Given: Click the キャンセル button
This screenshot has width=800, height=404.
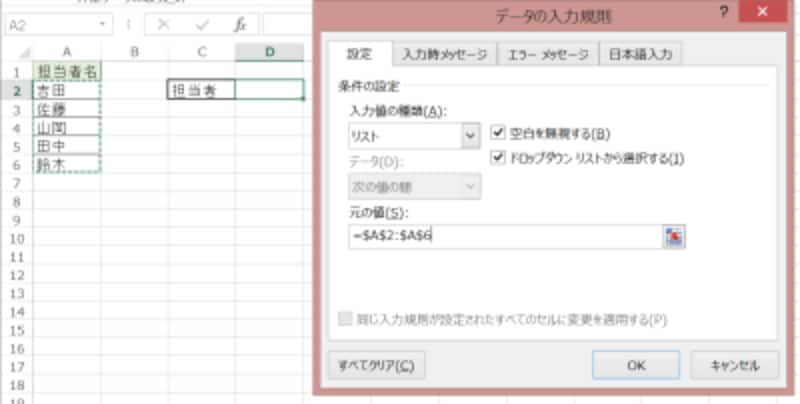Looking at the screenshot, I should coord(735,365).
